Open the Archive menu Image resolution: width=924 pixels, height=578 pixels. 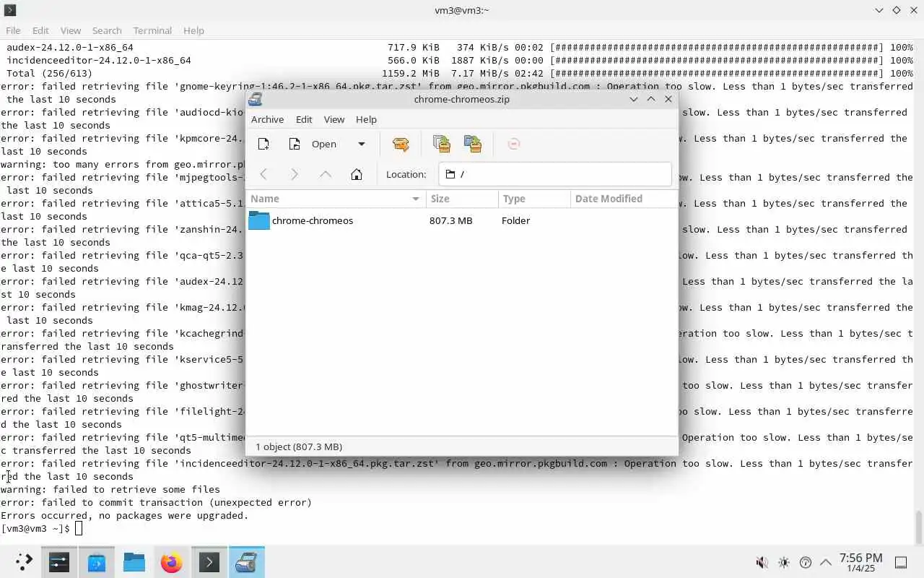coord(267,119)
